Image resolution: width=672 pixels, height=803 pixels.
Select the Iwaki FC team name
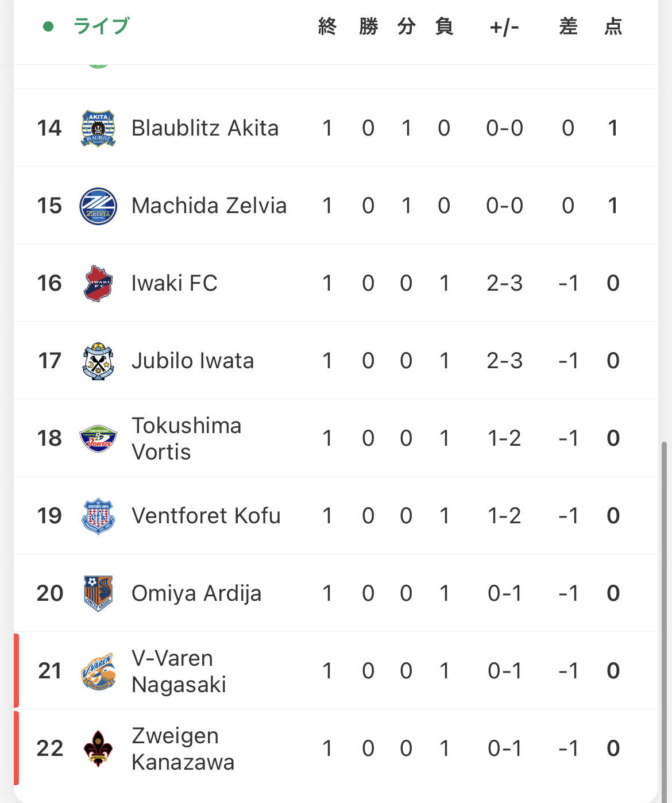(175, 283)
